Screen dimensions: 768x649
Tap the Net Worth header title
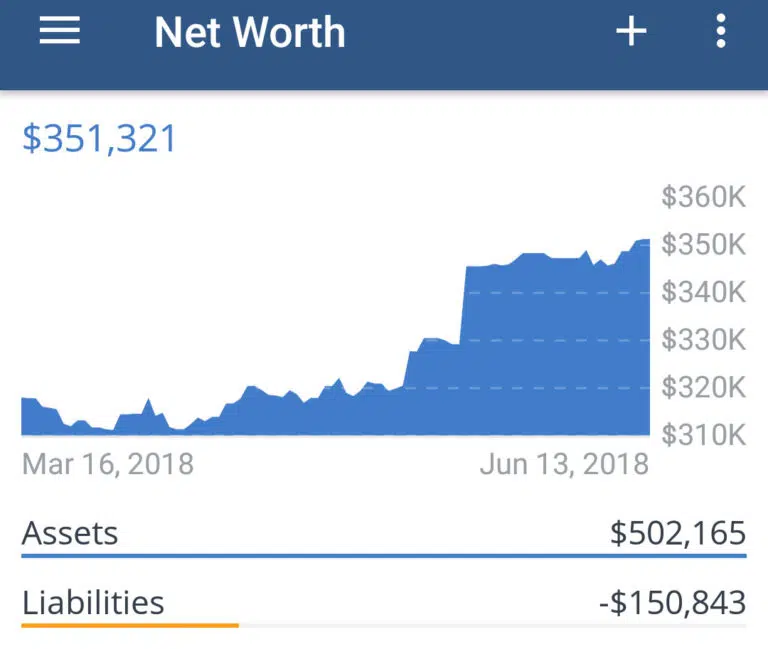(250, 33)
